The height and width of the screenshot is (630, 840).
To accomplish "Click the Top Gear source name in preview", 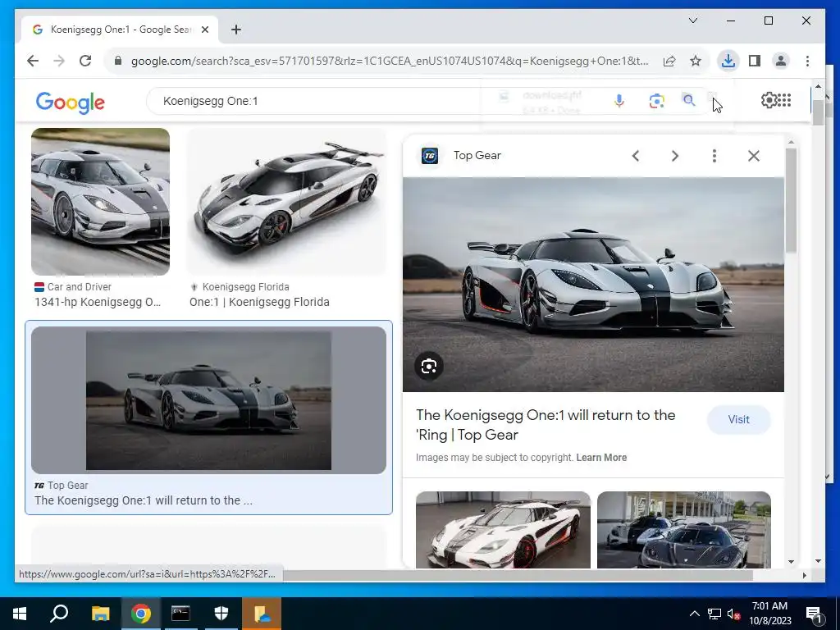I will click(477, 155).
